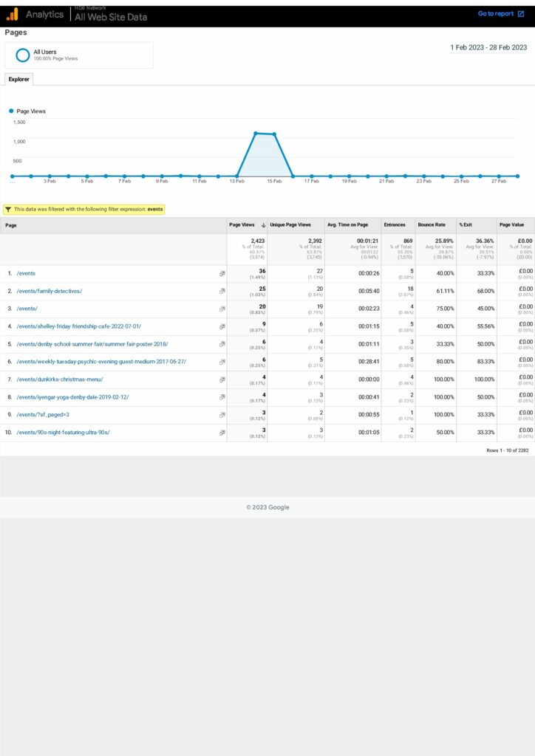Open the /events/family-detectives/ page link
This screenshot has height=756, width=535.
[50, 291]
